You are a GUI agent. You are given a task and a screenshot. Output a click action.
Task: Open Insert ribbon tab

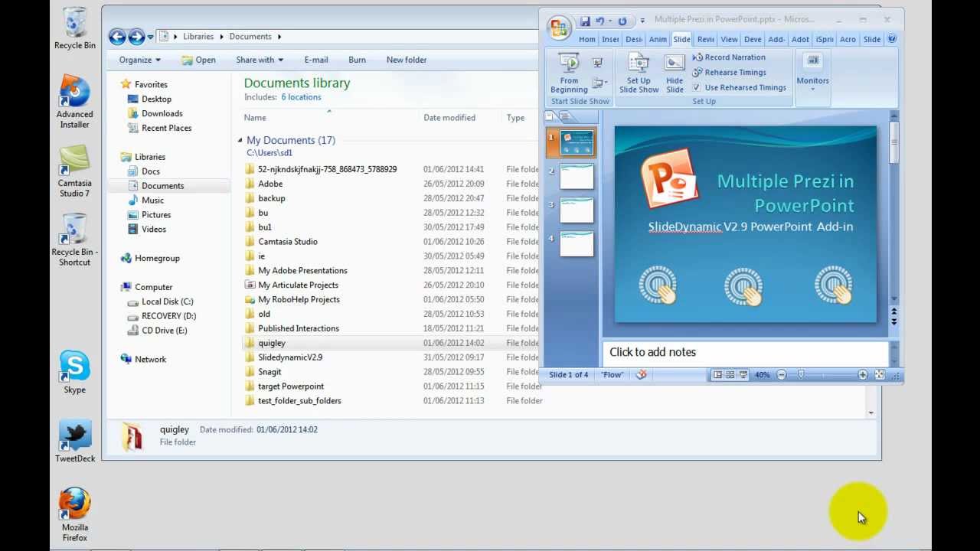pyautogui.click(x=610, y=39)
